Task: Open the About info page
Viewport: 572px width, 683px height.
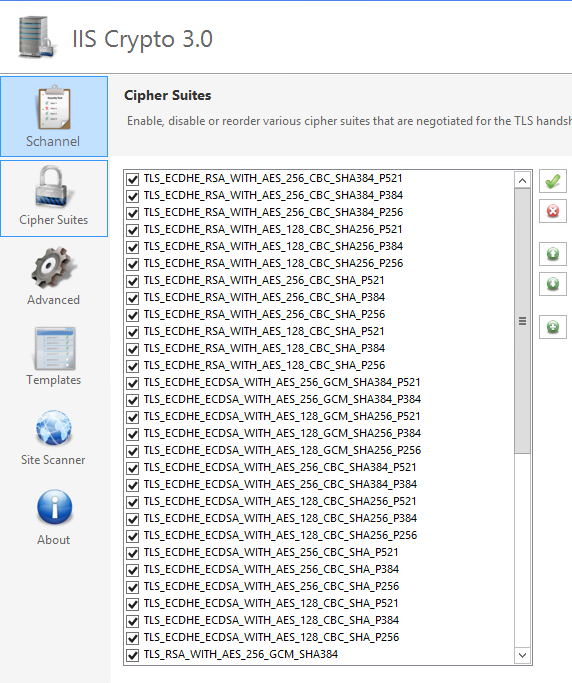Action: pos(54,517)
